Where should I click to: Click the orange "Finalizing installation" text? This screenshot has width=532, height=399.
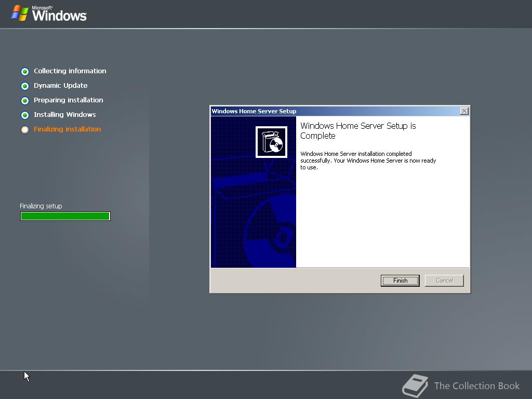[x=67, y=129]
